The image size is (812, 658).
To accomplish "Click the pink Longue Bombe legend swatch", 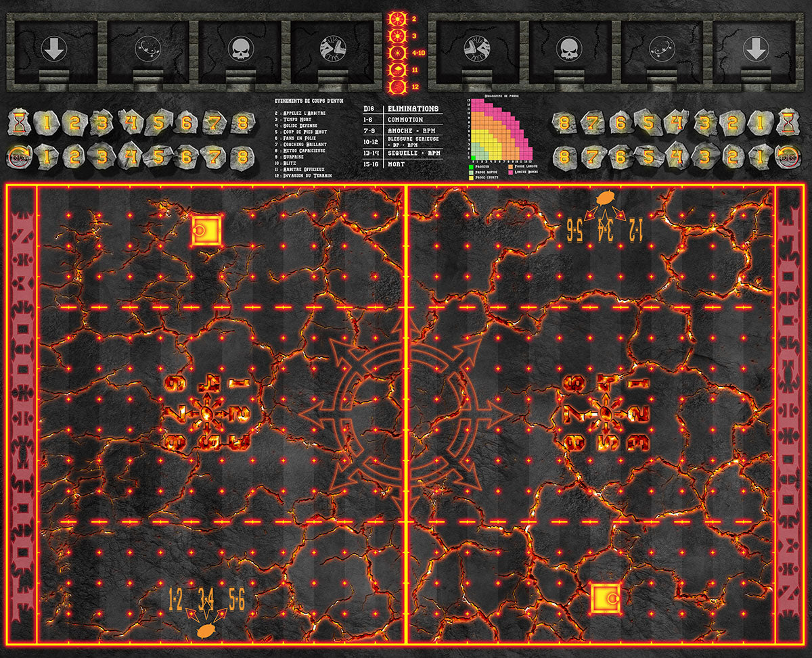I will click(x=511, y=172).
